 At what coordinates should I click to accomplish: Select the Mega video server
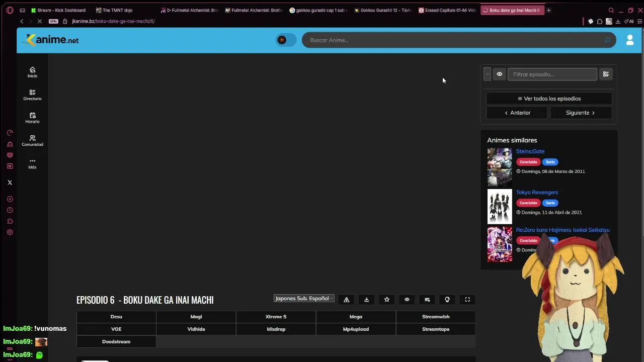point(356,317)
